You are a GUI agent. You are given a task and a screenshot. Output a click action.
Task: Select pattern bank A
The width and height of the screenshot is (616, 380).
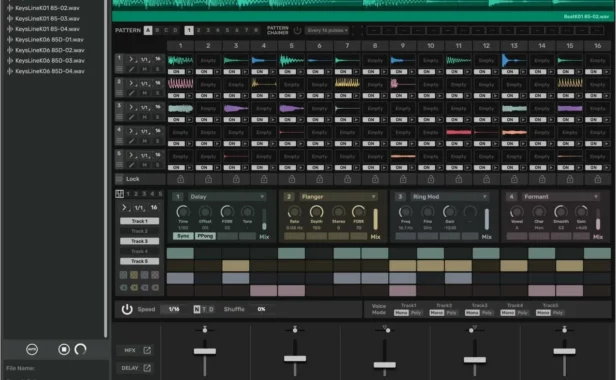click(x=148, y=30)
